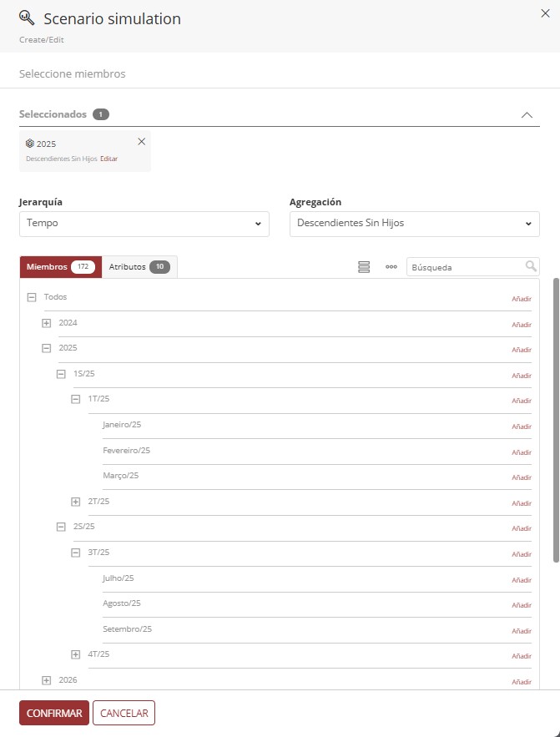Image resolution: width=560 pixels, height=737 pixels.
Task: Expand the 2024 tree node
Action: (x=46, y=322)
